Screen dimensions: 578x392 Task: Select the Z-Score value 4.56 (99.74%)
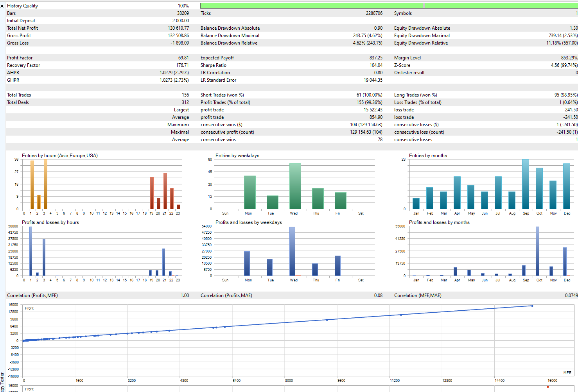(x=564, y=65)
